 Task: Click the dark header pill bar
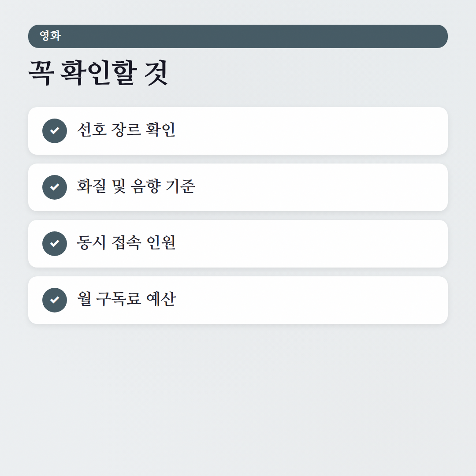coord(238,37)
